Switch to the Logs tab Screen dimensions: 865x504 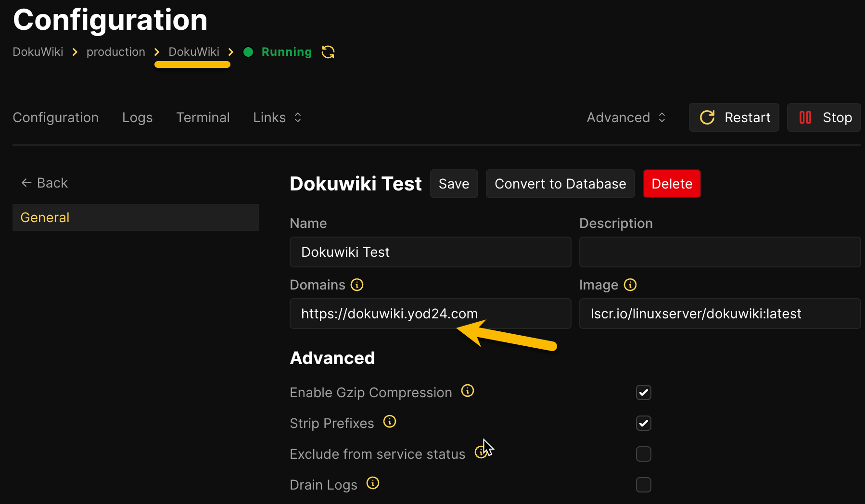[137, 117]
